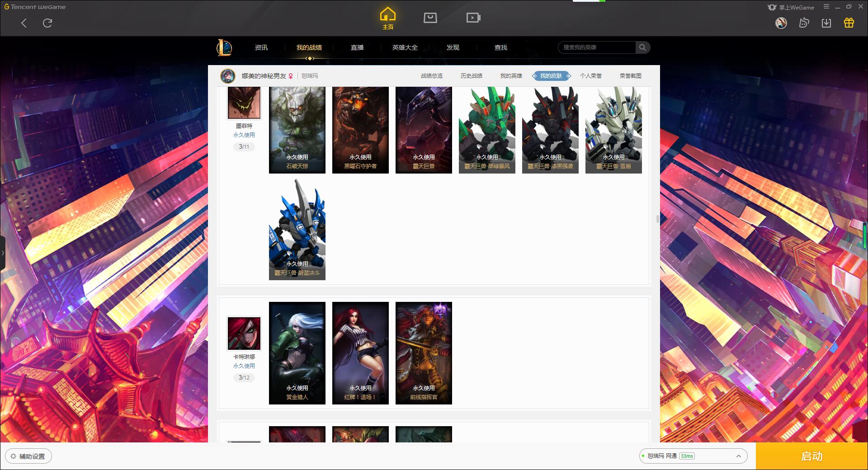Screen dimensions: 868x470
Task: Click the 卡特琳娜 champion portrait
Action: click(244, 334)
